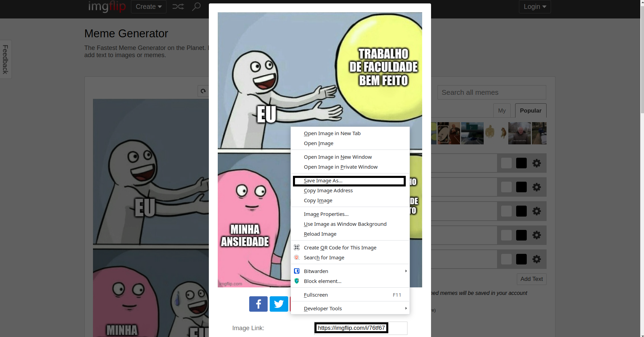Image resolution: width=644 pixels, height=337 pixels.
Task: Select the Image Link URL field
Action: coord(351,328)
